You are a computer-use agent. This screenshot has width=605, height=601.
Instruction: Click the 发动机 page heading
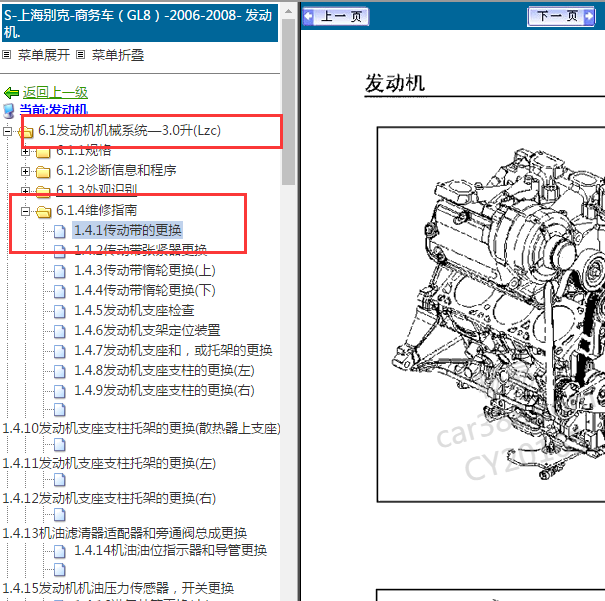pyautogui.click(x=395, y=83)
